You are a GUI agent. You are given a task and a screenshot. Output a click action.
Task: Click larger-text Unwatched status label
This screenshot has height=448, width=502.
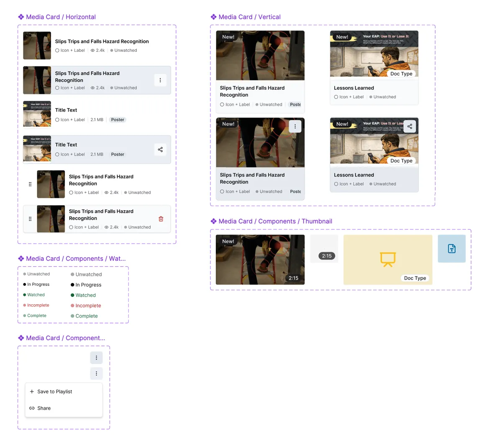[x=86, y=275]
